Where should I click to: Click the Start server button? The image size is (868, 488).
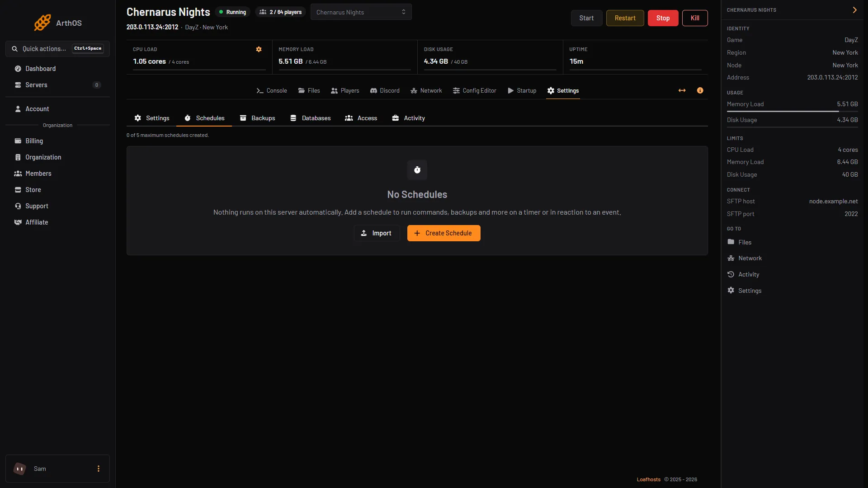pyautogui.click(x=586, y=18)
